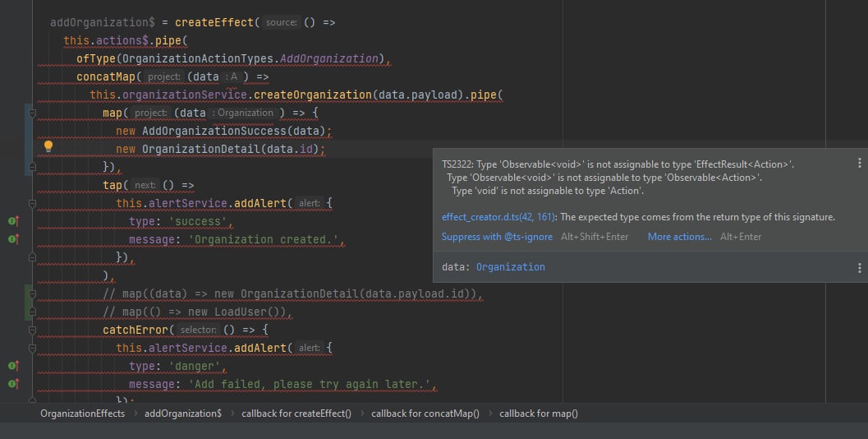Select addOrganization$ breadcrumb
Viewport: 868px width, 439px height.
[x=182, y=414]
